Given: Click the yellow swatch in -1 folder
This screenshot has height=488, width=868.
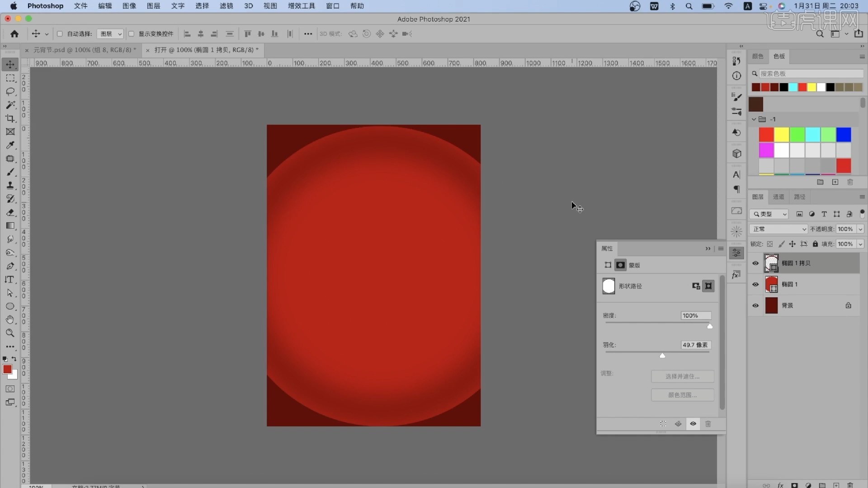Looking at the screenshot, I should point(781,135).
